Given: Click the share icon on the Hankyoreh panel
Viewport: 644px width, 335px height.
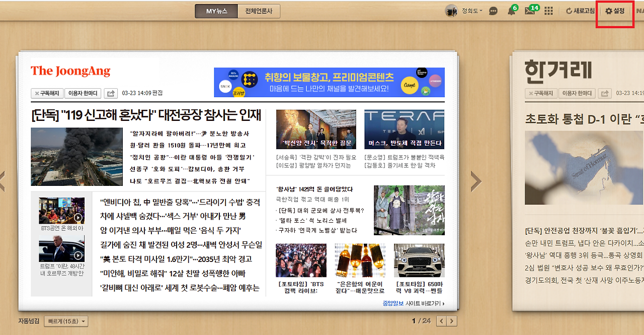Looking at the screenshot, I should 606,93.
